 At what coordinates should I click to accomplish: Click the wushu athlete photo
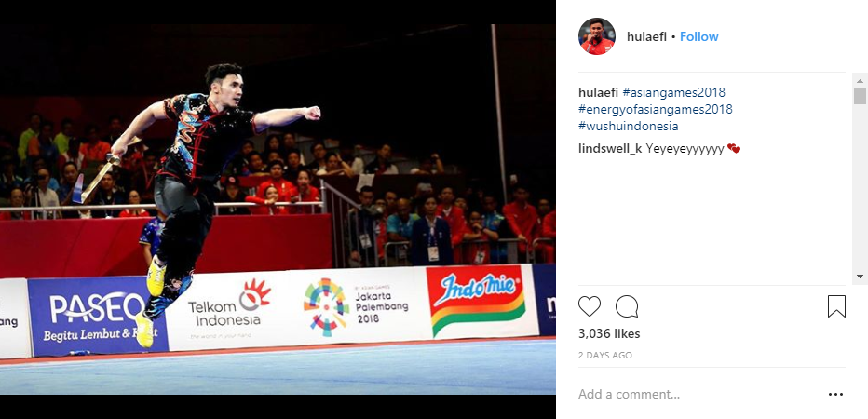[x=278, y=209]
